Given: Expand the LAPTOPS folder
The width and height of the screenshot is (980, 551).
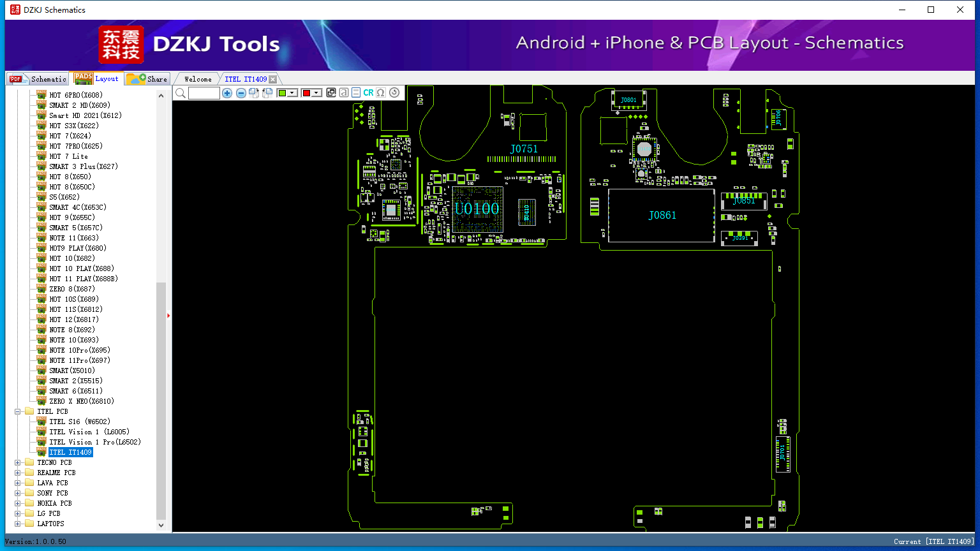Looking at the screenshot, I should point(18,524).
